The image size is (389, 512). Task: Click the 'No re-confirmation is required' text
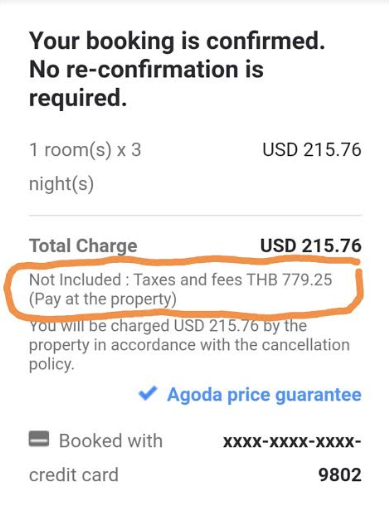146,84
